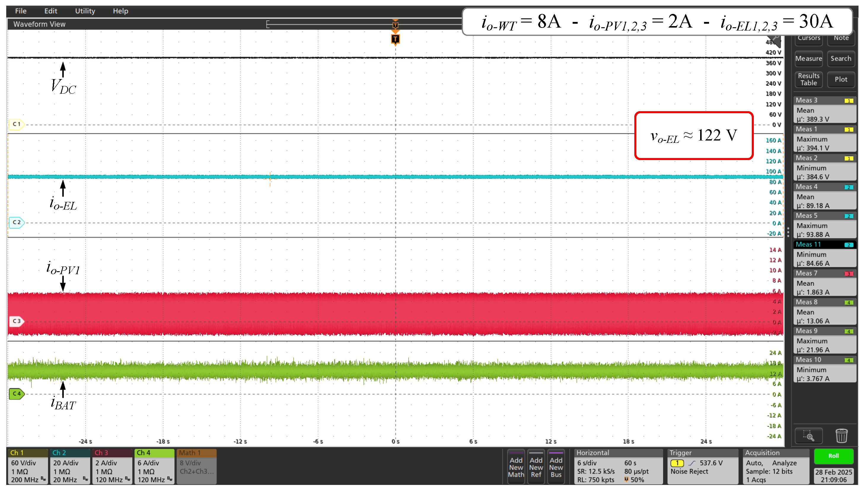The height and width of the screenshot is (495, 868).
Task: Open the Utility menu
Action: pyautogui.click(x=85, y=11)
